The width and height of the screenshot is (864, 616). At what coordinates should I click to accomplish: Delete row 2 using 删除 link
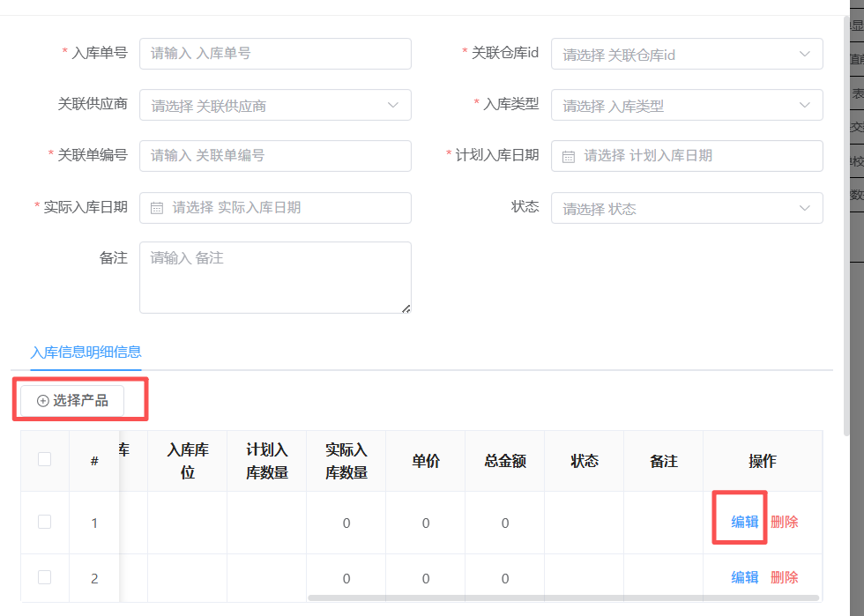pyautogui.click(x=784, y=577)
